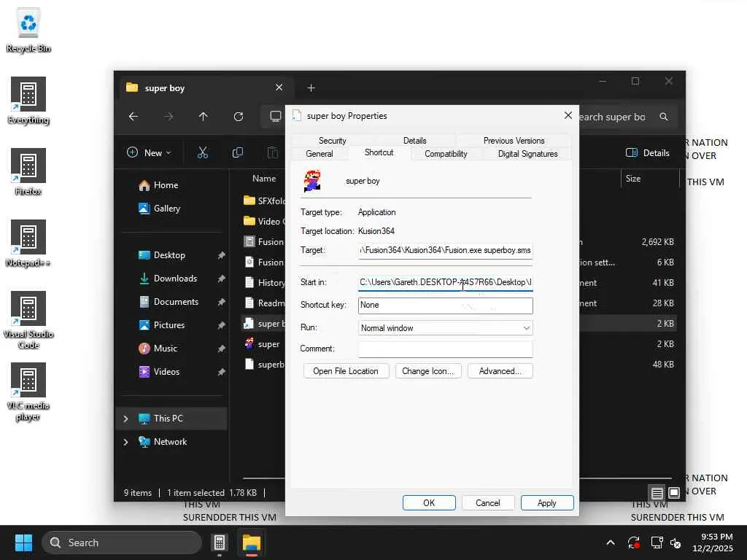Select the SFXfolder item in file list
747x560 pixels.
point(263,201)
